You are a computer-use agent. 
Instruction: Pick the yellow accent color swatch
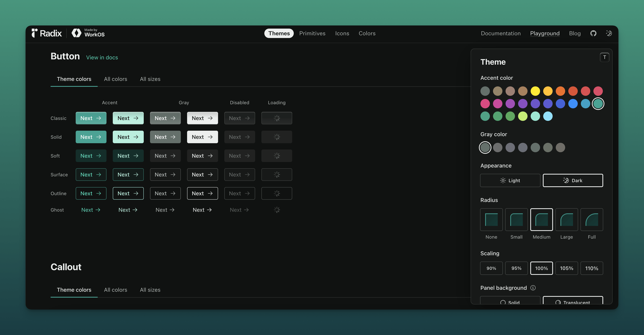click(x=535, y=91)
